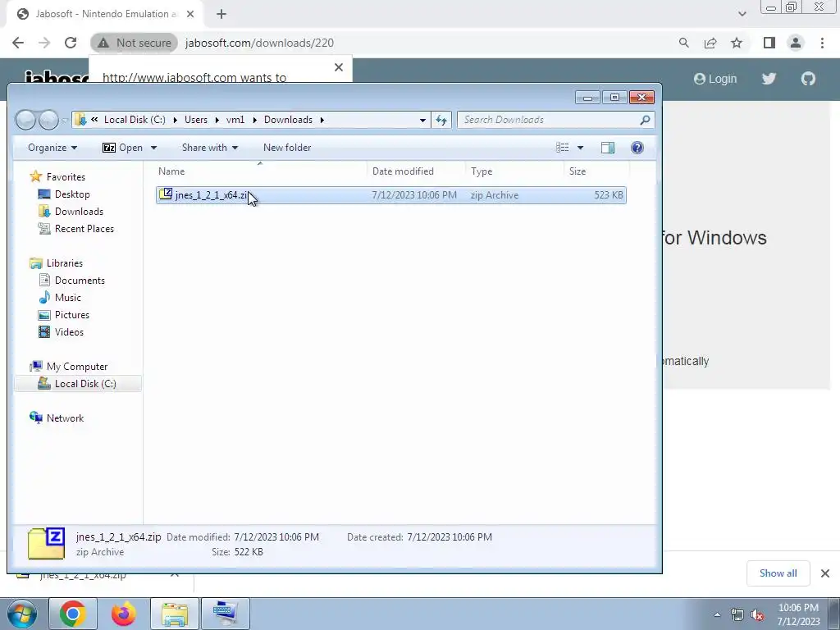840x630 pixels.
Task: Toggle Chrome side panel
Action: pyautogui.click(x=769, y=43)
